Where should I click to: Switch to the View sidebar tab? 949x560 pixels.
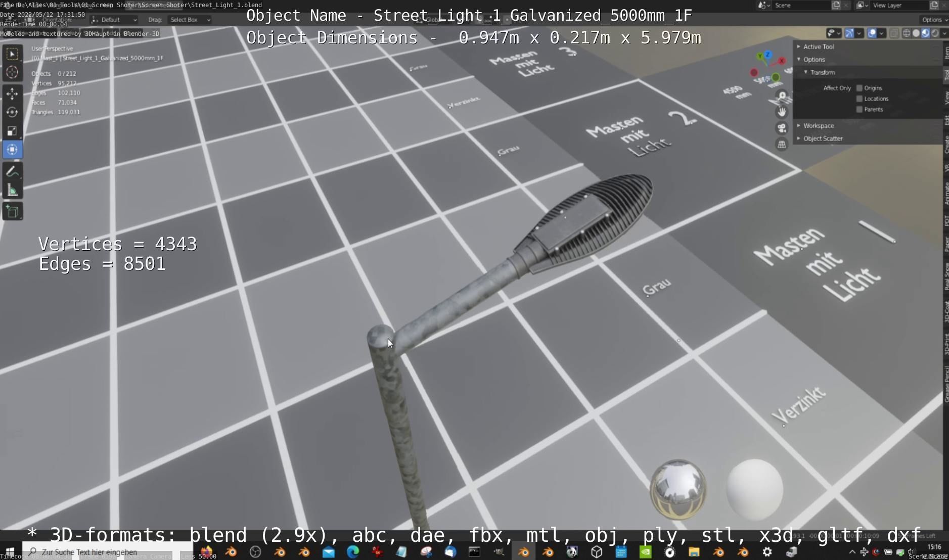coord(946,98)
